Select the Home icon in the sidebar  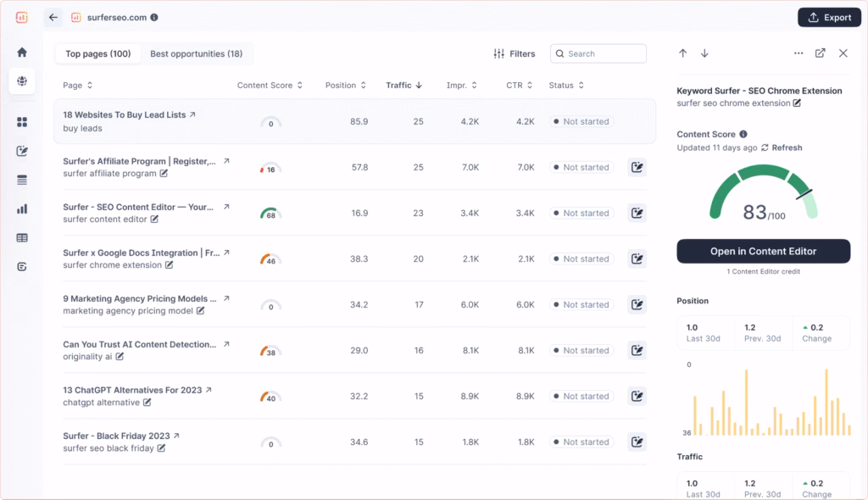coord(22,53)
